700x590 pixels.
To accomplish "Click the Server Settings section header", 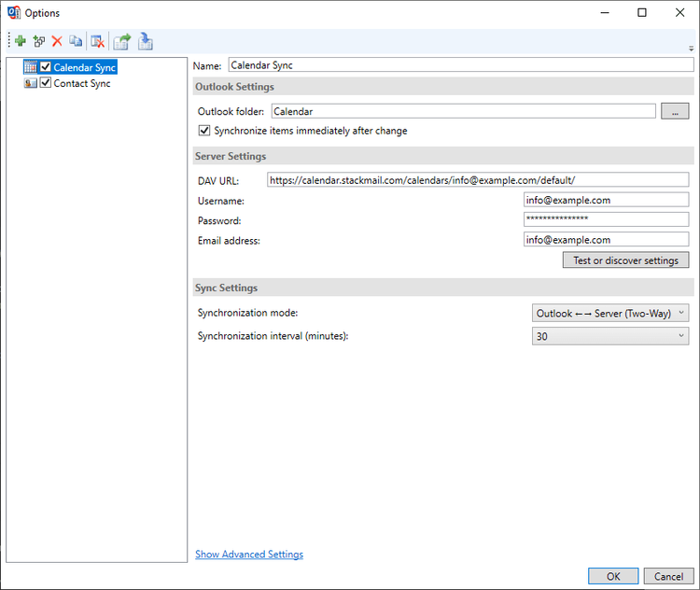I will [443, 156].
